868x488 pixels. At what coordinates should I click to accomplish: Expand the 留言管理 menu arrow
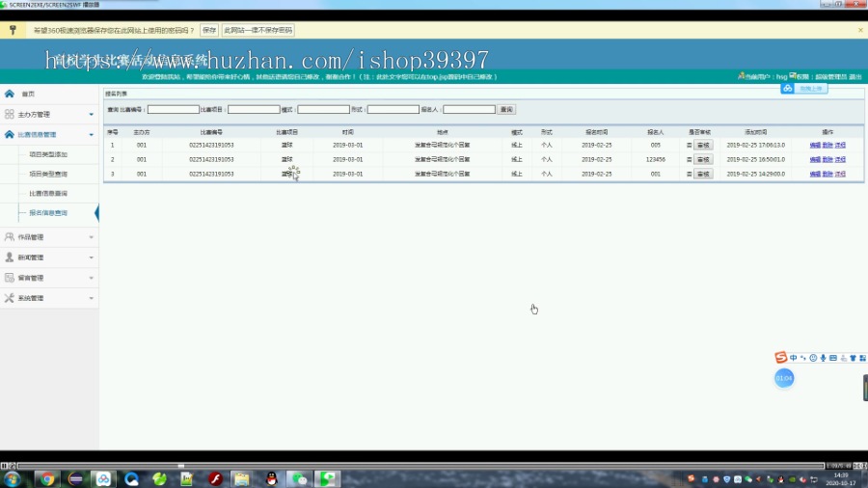click(92, 278)
